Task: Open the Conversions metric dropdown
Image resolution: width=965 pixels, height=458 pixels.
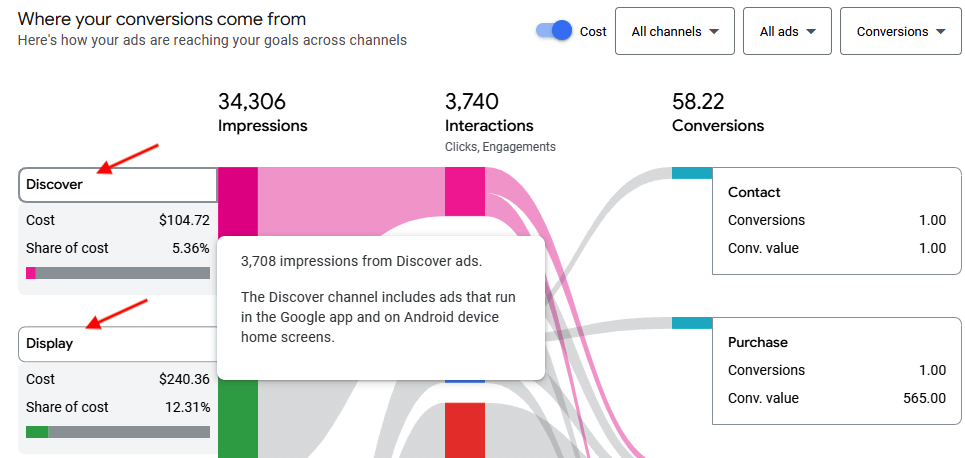Action: (x=900, y=32)
